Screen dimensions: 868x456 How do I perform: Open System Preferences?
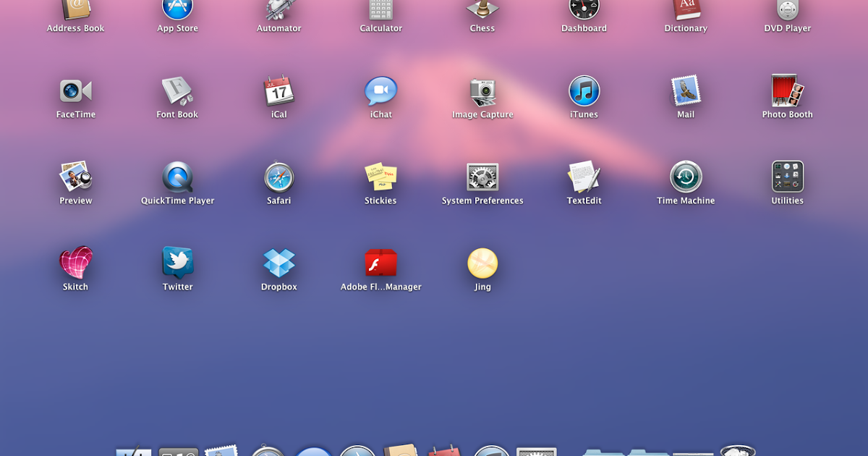click(x=482, y=177)
